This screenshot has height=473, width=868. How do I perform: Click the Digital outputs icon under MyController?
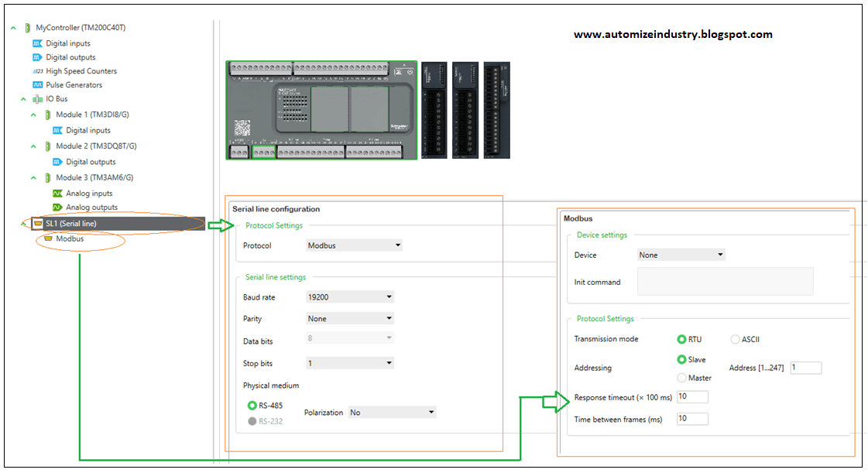(38, 57)
